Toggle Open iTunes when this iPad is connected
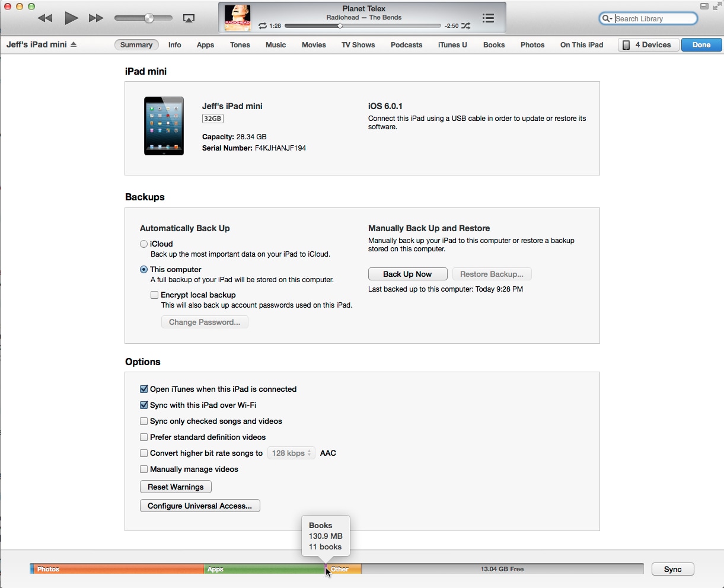This screenshot has height=588, width=724. [x=143, y=389]
